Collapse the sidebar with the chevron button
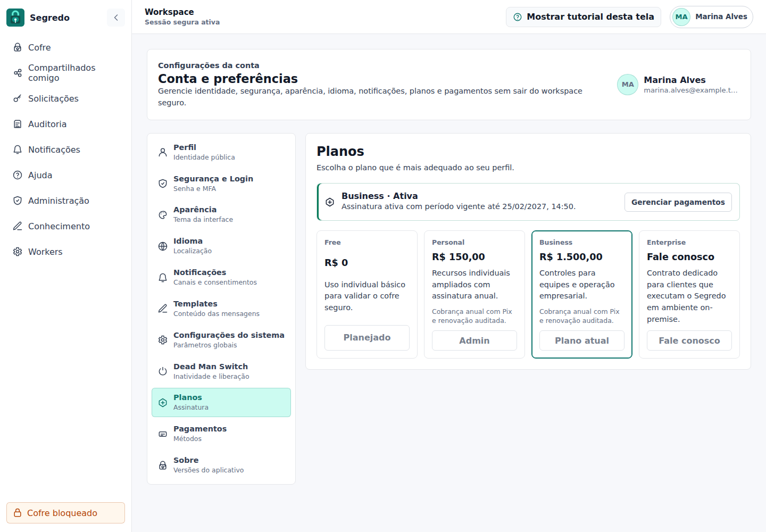Viewport: 766px width, 532px height. coord(116,18)
